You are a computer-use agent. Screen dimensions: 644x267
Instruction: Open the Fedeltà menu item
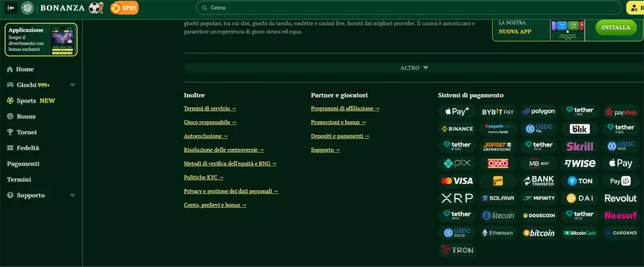(x=28, y=148)
